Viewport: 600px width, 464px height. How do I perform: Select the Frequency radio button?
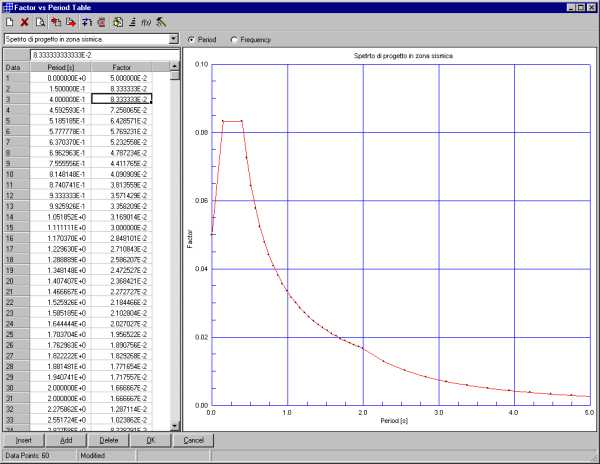tap(235, 40)
